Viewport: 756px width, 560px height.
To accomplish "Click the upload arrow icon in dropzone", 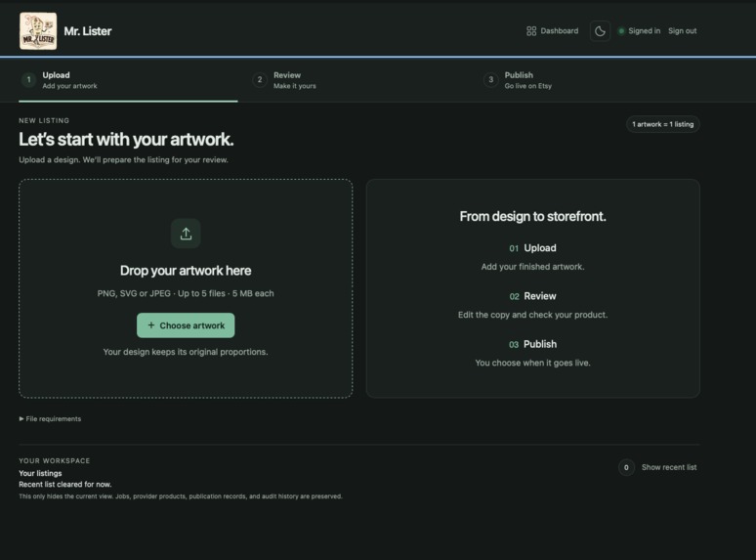I will [x=186, y=234].
